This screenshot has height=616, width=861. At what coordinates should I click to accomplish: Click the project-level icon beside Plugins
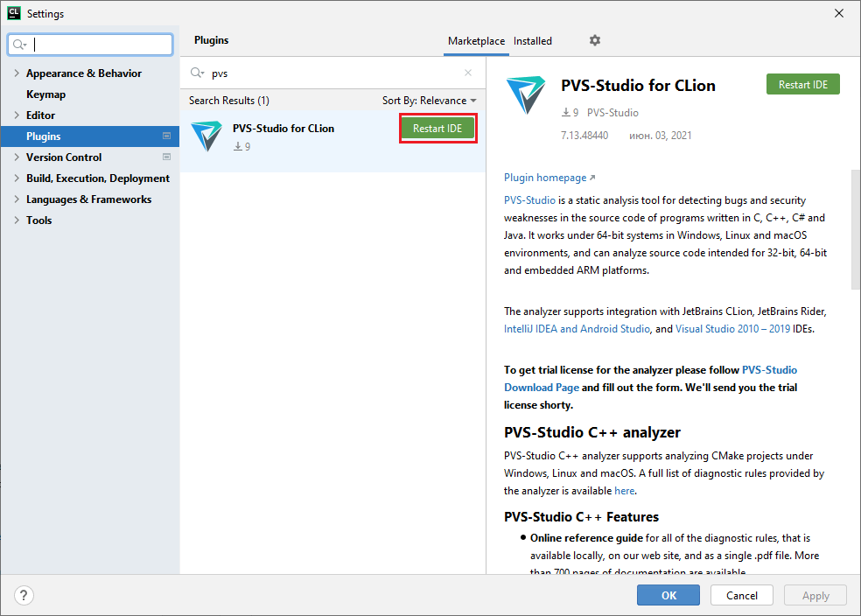tap(167, 136)
